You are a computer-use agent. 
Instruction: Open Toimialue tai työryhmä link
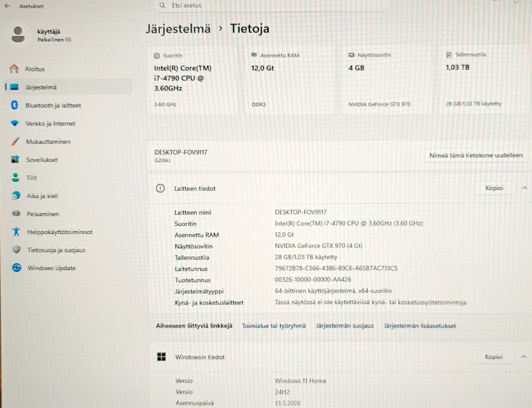click(274, 325)
